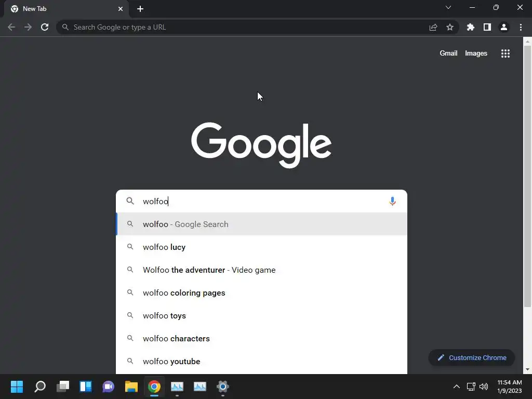Click the Google logo
532x399 pixels.
pyautogui.click(x=261, y=145)
